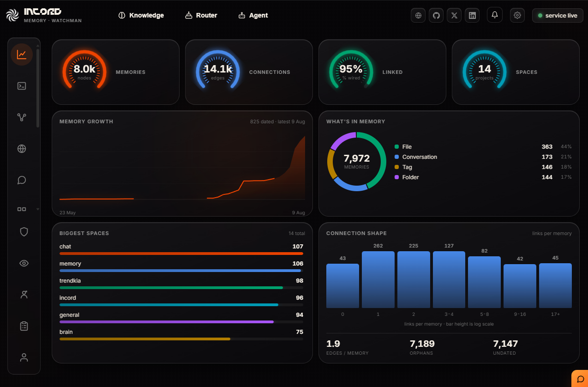588x387 pixels.
Task: Click the service live status button
Action: [558, 15]
